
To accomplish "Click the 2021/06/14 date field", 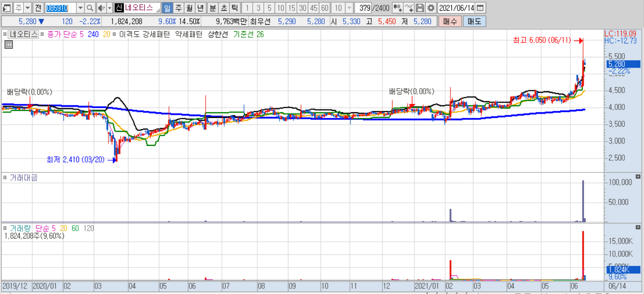I will [x=456, y=8].
